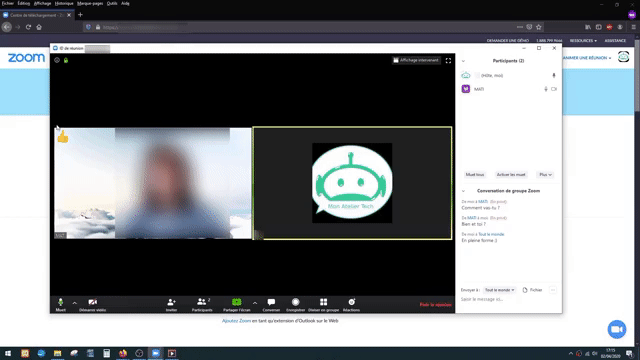Open the Historique menu in Firefox
The height and width of the screenshot is (360, 640).
(64, 3)
